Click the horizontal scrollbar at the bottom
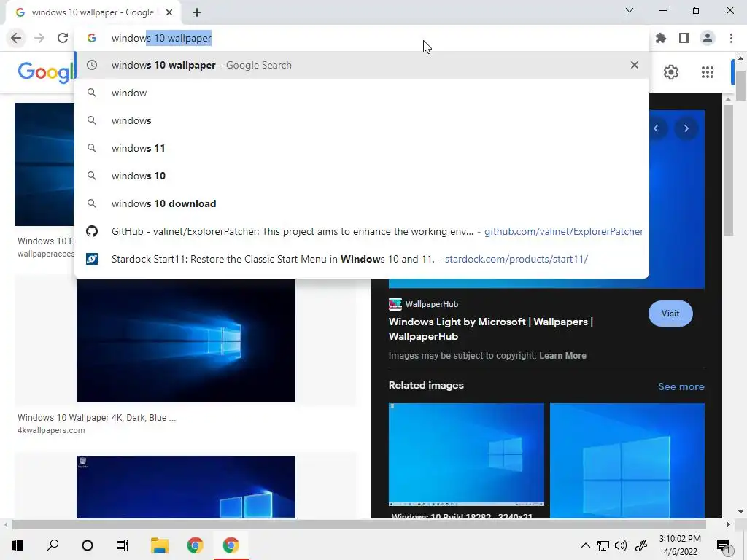This screenshot has height=560, width=747. pos(359,525)
